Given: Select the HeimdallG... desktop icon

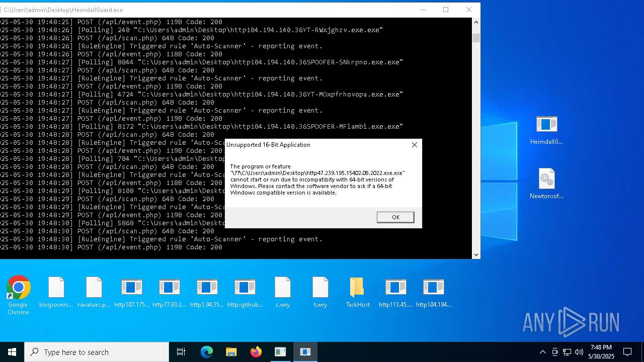Looking at the screenshot, I should coord(546,130).
